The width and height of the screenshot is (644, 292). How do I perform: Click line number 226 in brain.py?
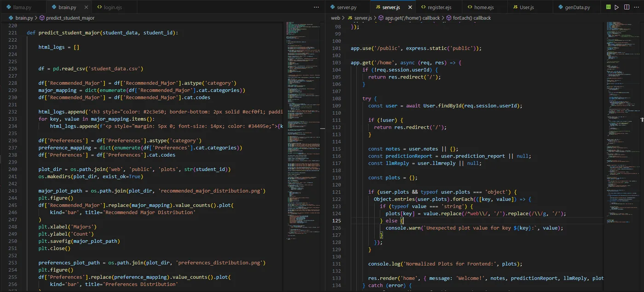(x=12, y=69)
